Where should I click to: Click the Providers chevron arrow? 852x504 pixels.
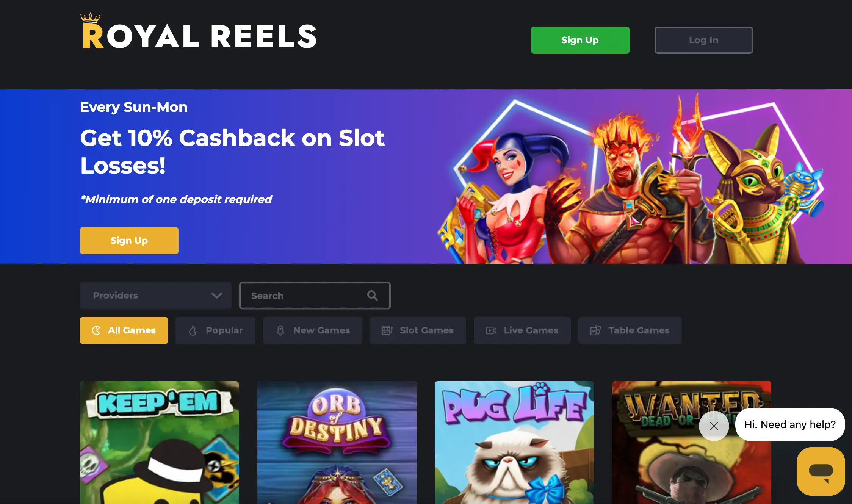(x=217, y=296)
